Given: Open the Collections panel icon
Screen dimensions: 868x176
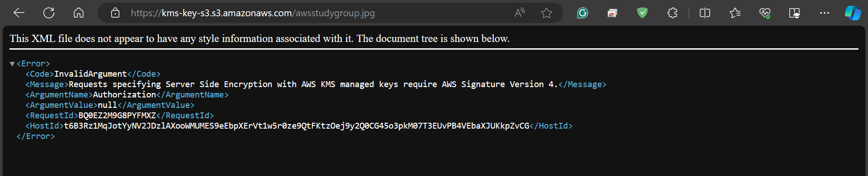Looking at the screenshot, I should point(794,13).
